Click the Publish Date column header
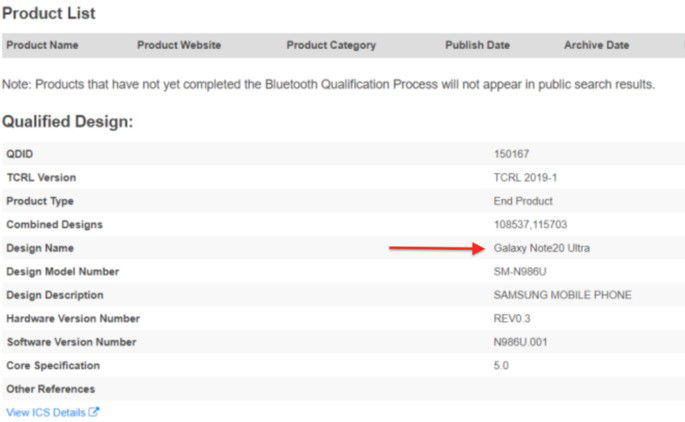 pyautogui.click(x=477, y=45)
